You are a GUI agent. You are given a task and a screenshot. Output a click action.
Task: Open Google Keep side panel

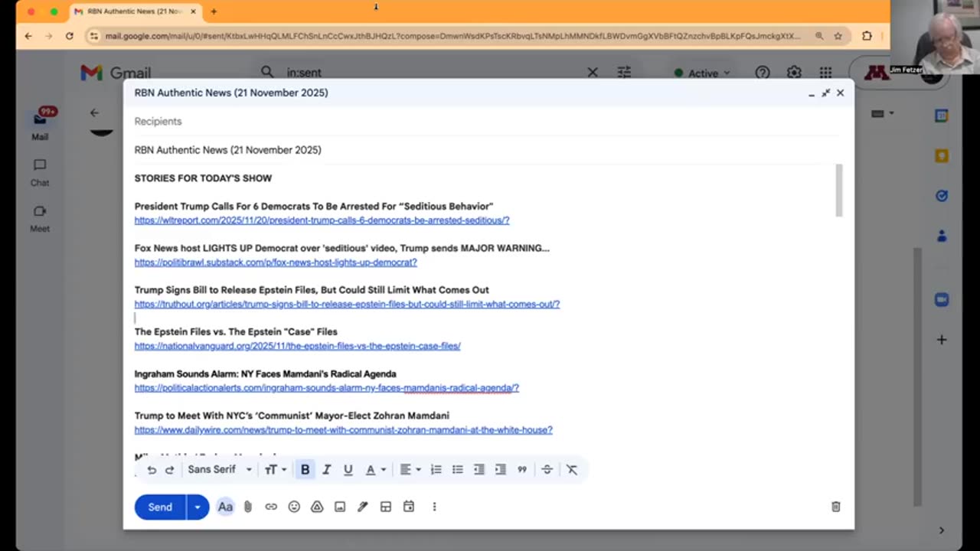[942, 155]
